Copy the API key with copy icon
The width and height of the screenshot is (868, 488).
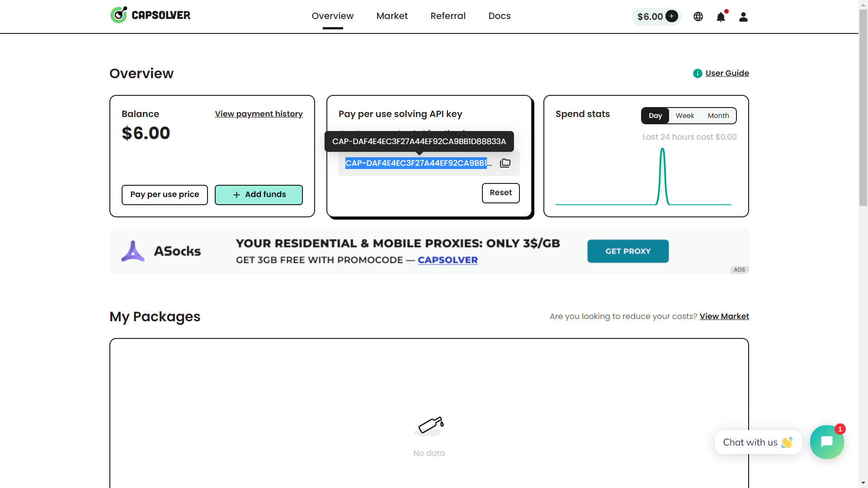[505, 163]
